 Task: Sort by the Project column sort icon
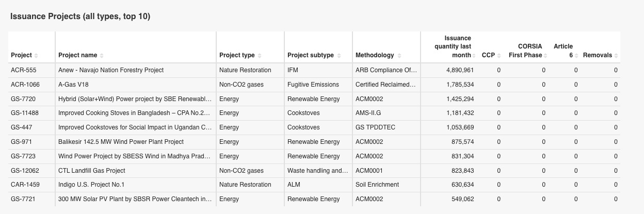pyautogui.click(x=36, y=56)
